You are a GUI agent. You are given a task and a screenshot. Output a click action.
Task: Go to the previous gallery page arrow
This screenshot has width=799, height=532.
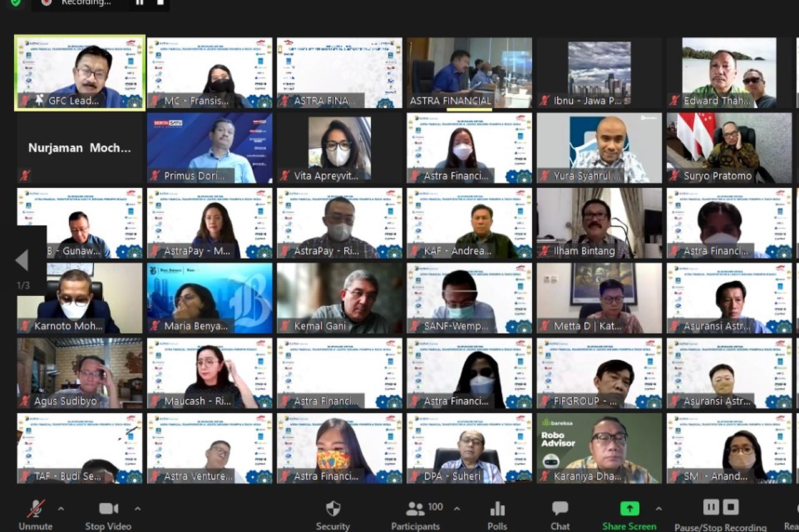pos(22,260)
